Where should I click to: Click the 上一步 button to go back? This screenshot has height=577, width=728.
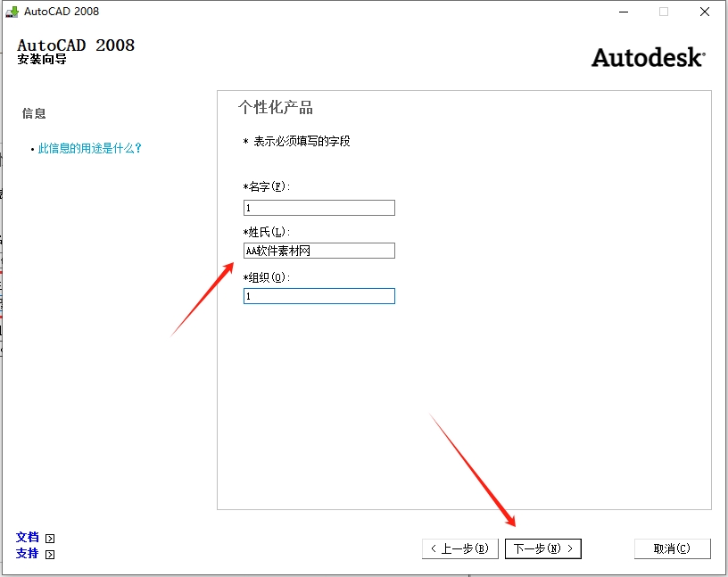pos(459,548)
